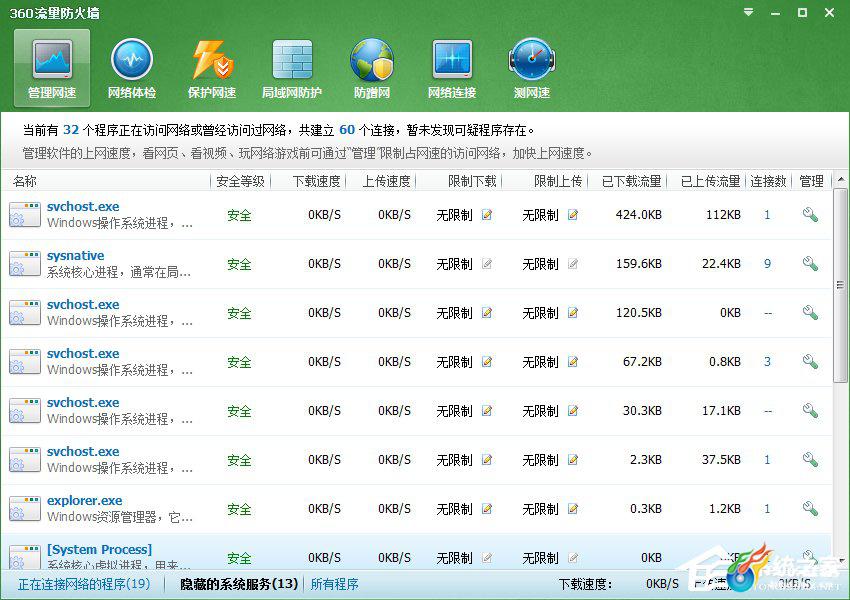The height and width of the screenshot is (600, 850).
Task: Open sysnative process name link
Action: 75,255
